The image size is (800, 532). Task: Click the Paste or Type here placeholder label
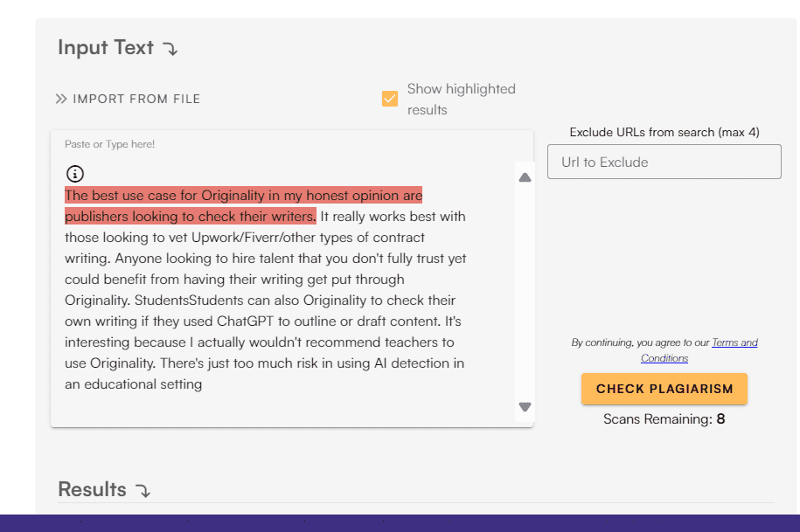coord(109,144)
